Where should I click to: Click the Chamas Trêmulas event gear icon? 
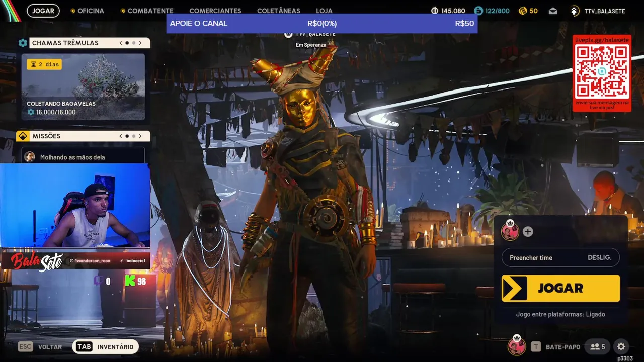23,43
